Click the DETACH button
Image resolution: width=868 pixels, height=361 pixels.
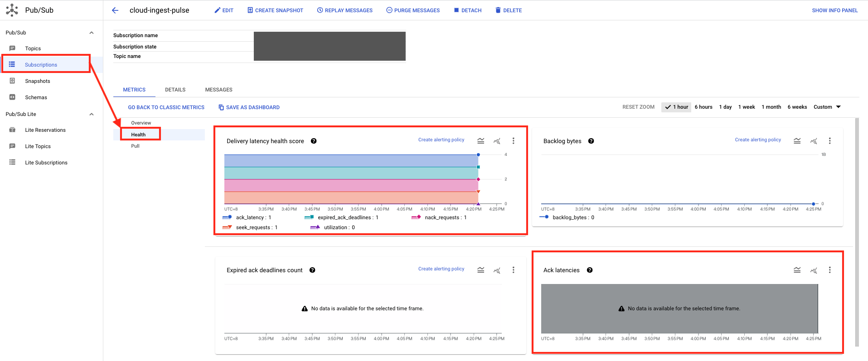tap(468, 10)
